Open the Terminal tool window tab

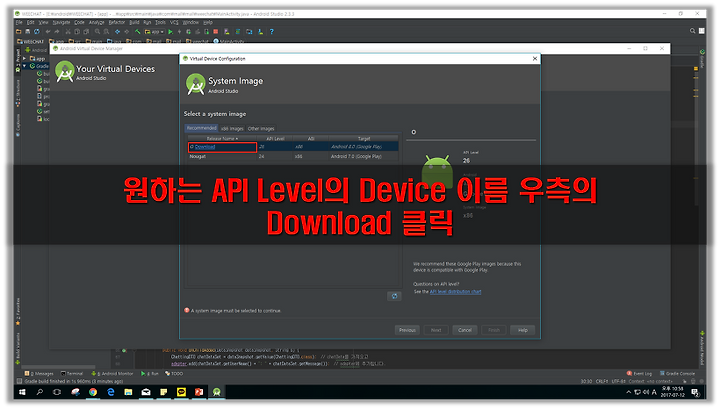pos(72,374)
